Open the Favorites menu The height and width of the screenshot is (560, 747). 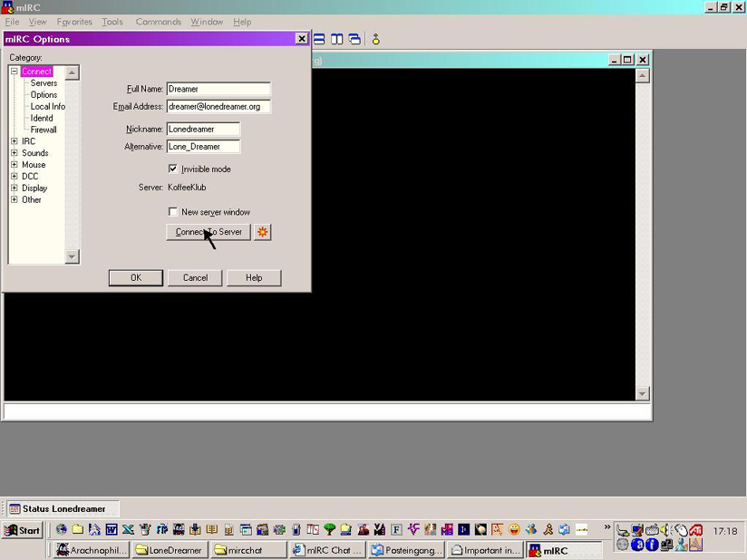(x=74, y=22)
